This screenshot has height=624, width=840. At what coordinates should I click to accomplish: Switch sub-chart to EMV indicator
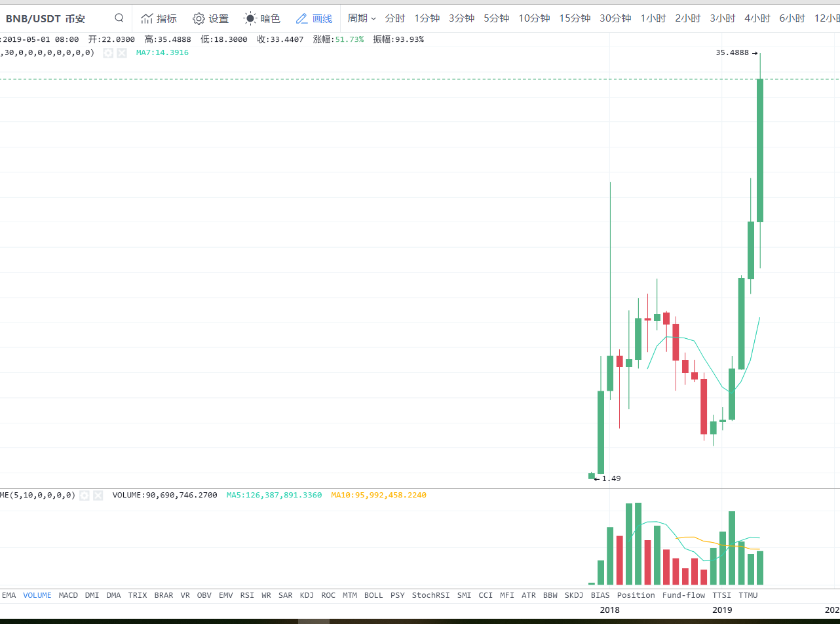coord(226,595)
